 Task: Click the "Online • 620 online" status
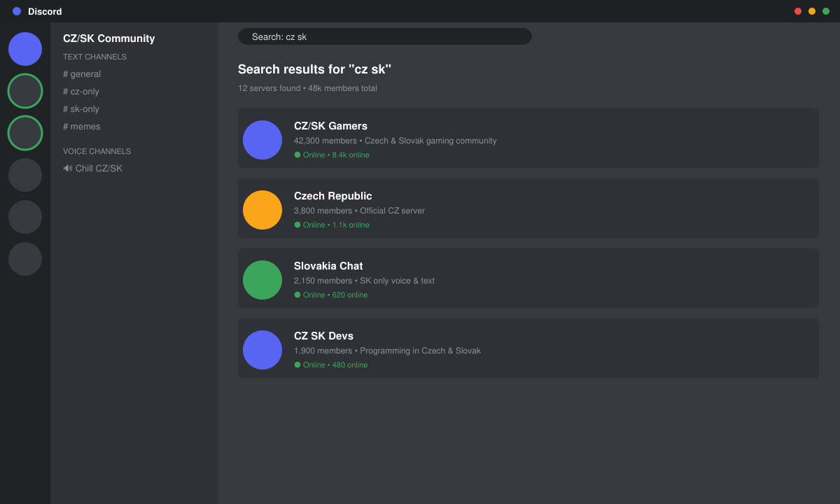[x=331, y=295]
